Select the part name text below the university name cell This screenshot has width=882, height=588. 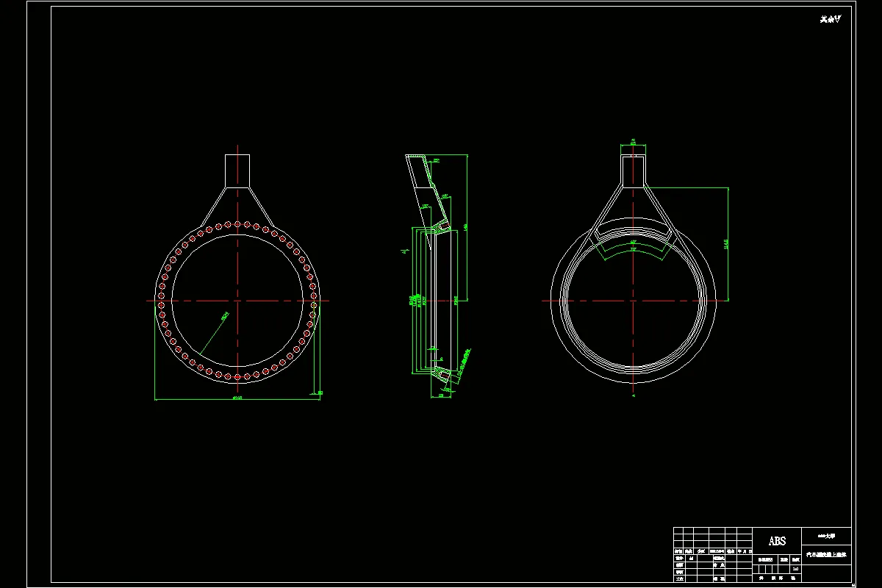pyautogui.click(x=826, y=555)
